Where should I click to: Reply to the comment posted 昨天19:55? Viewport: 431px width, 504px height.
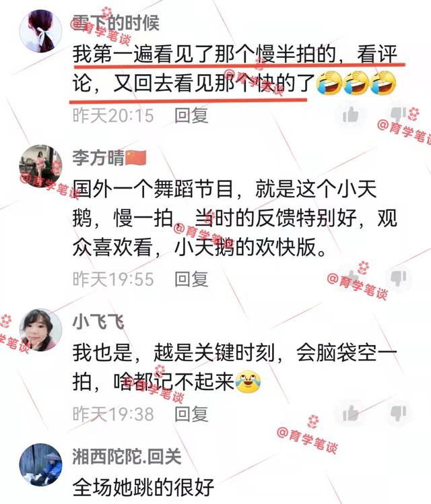point(191,279)
